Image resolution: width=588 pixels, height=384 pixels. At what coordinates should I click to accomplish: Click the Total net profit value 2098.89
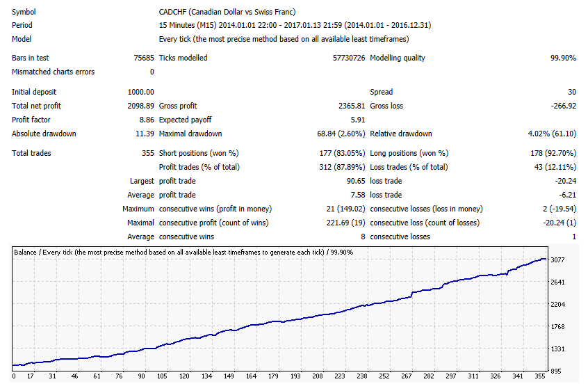pos(140,106)
